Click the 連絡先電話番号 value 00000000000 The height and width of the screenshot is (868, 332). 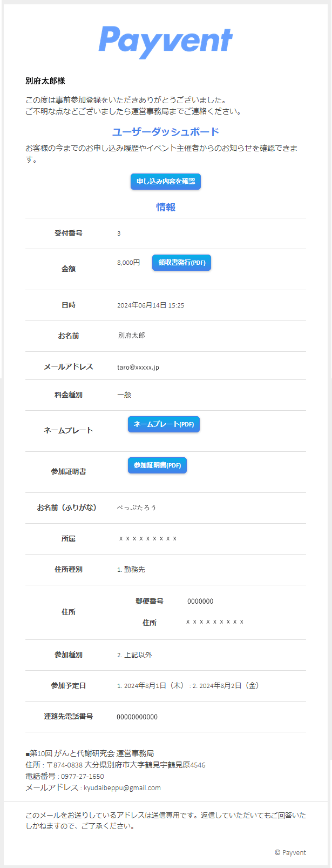point(137,717)
